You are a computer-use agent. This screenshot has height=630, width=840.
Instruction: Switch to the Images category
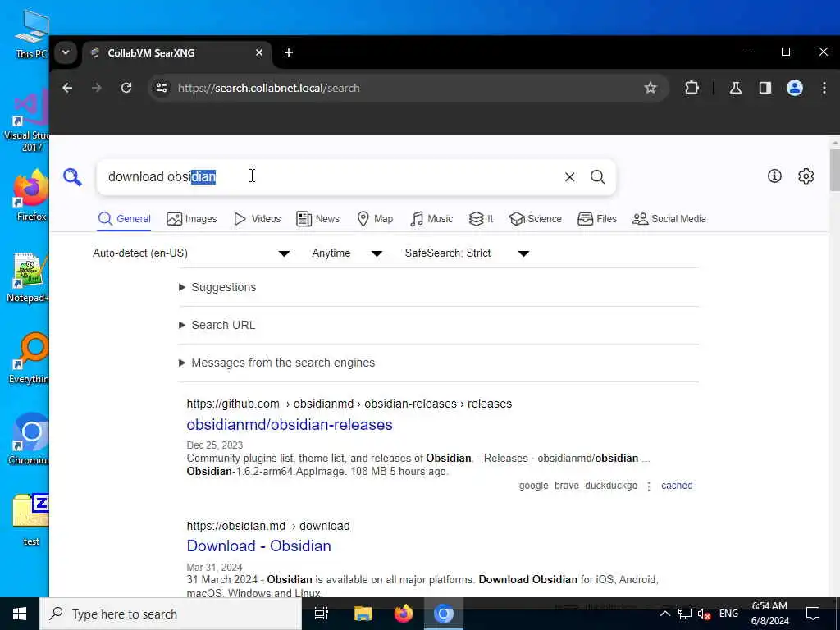point(192,218)
